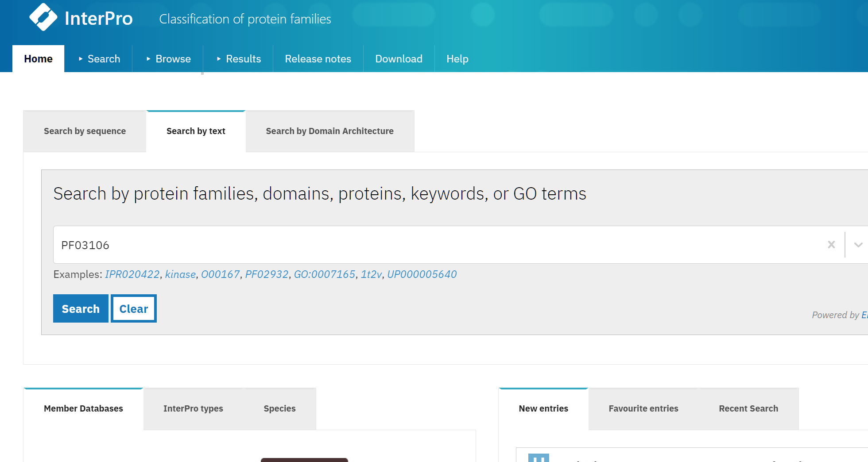Switch to Search by sequence tab

(85, 131)
